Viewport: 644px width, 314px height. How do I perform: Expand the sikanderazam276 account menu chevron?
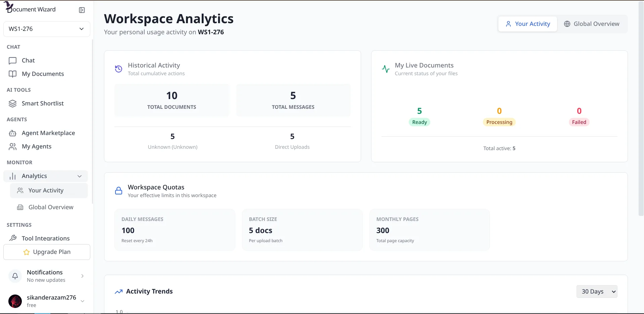[x=82, y=301]
